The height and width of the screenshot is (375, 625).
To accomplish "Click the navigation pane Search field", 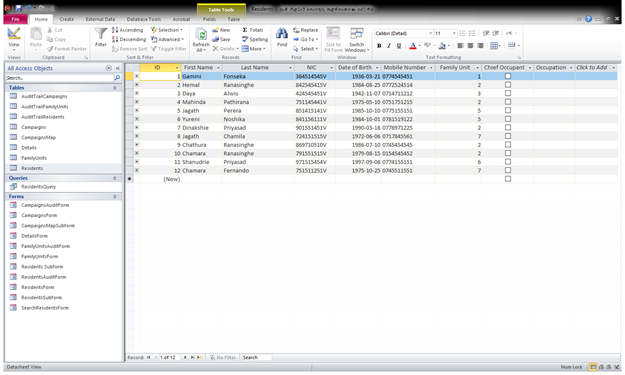I will tap(59, 78).
